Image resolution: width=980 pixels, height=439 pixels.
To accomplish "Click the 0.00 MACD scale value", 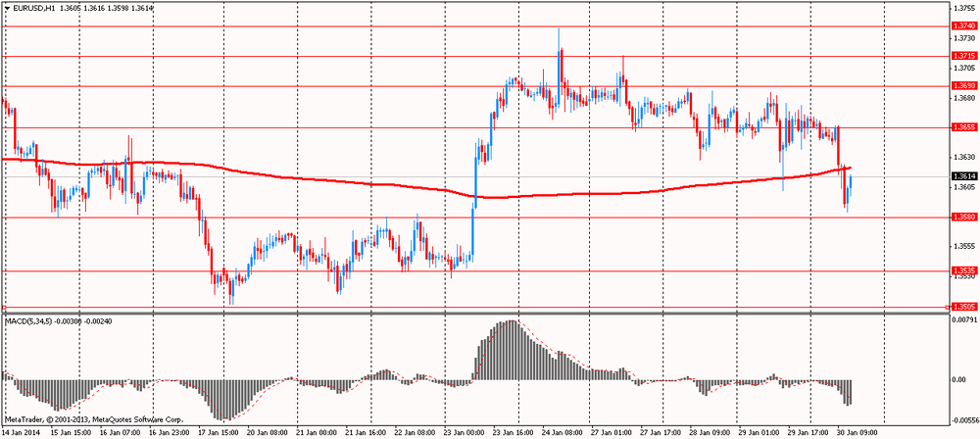I will click(960, 379).
